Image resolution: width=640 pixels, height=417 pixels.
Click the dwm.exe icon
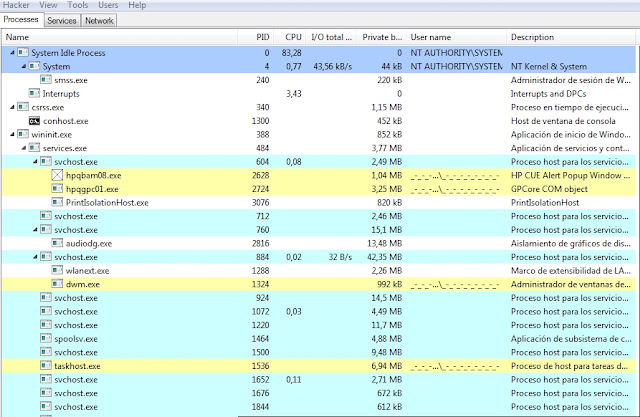[x=57, y=284]
